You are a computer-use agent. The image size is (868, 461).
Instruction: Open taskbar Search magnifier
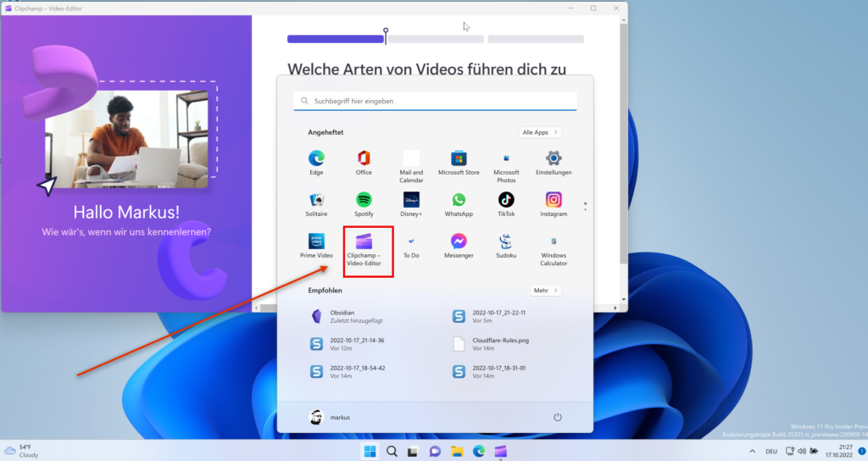coord(392,452)
